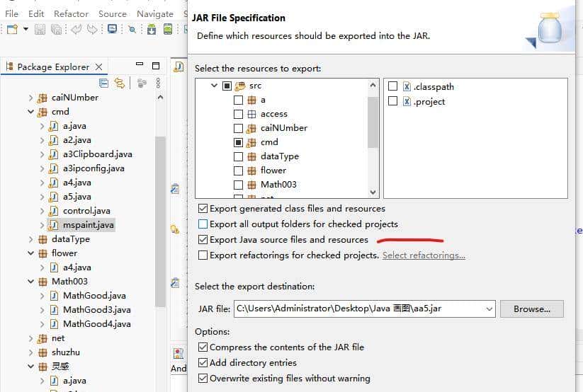Collapse the cmd package in Package Explorer

click(31, 112)
